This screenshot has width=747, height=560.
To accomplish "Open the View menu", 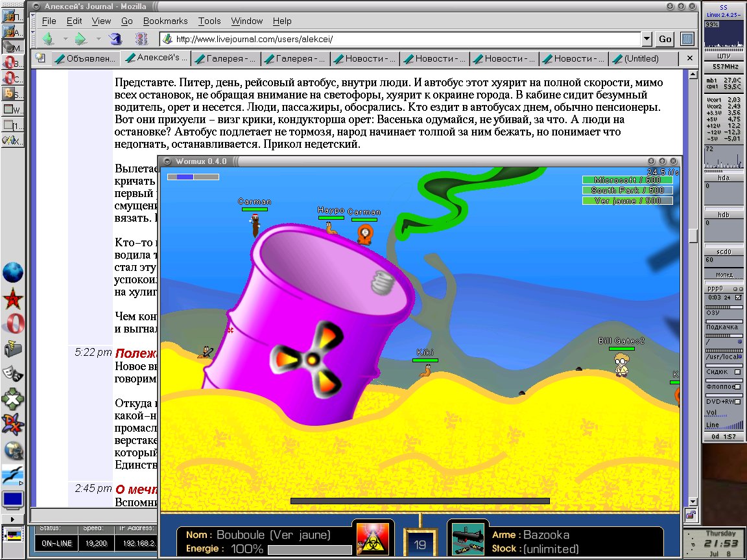I will (101, 21).
